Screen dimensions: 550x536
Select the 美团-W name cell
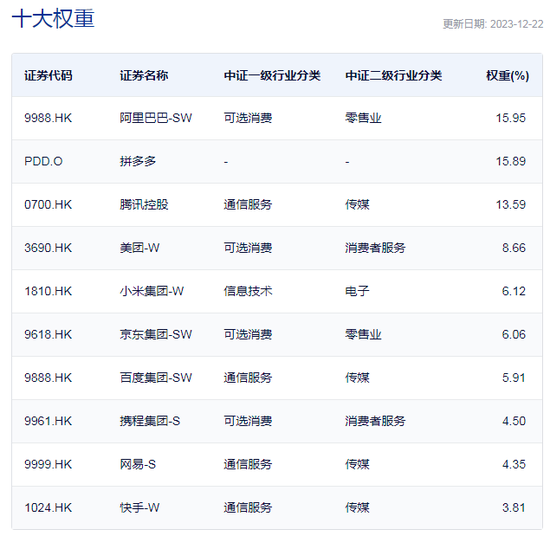click(x=140, y=248)
